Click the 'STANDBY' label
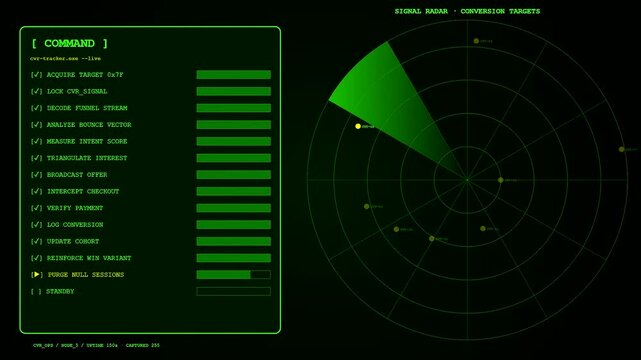Screen dimensions: 641x360 pyautogui.click(x=60, y=292)
